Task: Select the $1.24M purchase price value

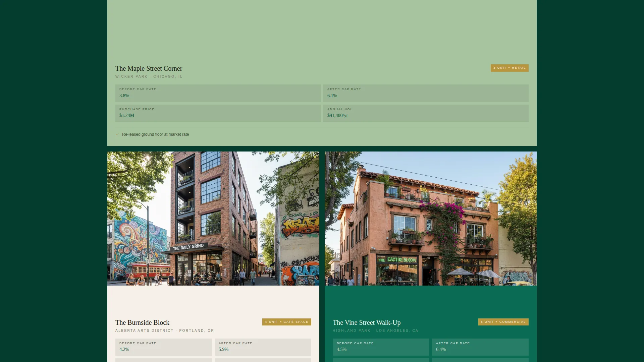Action: pos(127,115)
